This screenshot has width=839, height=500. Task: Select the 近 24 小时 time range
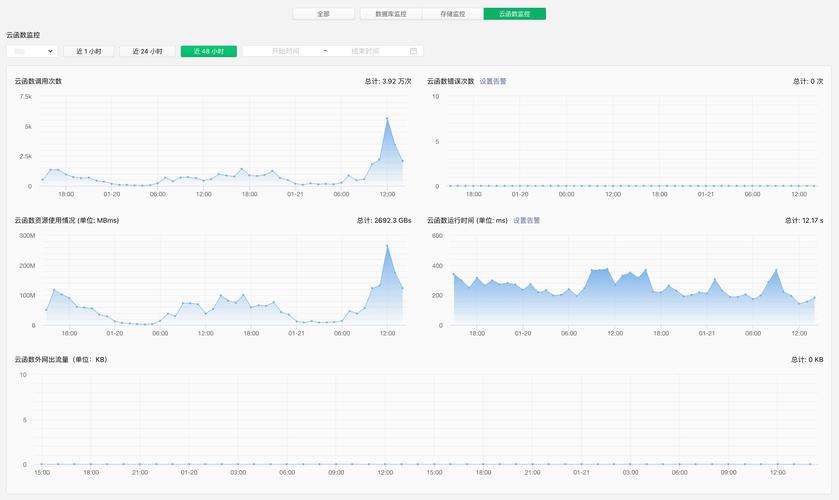pos(147,51)
